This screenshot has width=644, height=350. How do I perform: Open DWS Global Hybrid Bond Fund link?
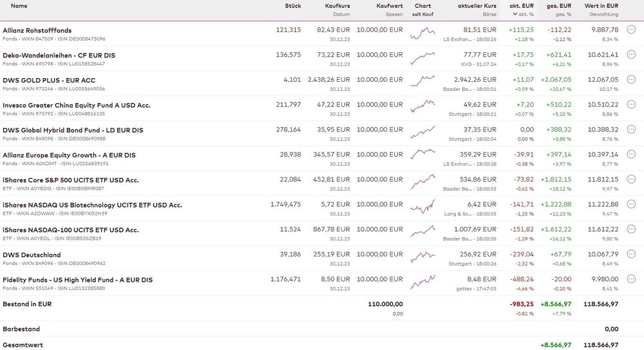coord(73,130)
